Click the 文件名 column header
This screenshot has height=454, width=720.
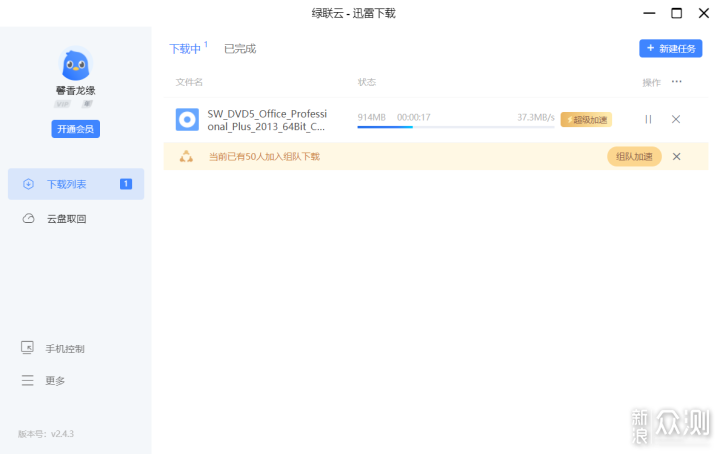point(189,82)
